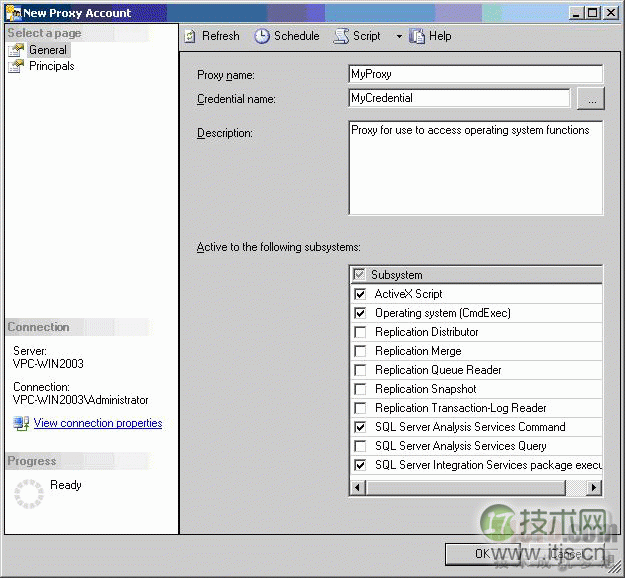Screen dimensions: 625x578
Task: Maximize the New Proxy Account window
Action: pos(593,13)
